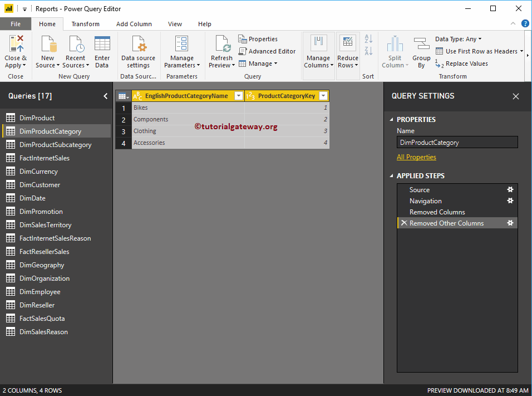The height and width of the screenshot is (396, 532).
Task: Click the Close & Apply icon
Action: coord(16,44)
